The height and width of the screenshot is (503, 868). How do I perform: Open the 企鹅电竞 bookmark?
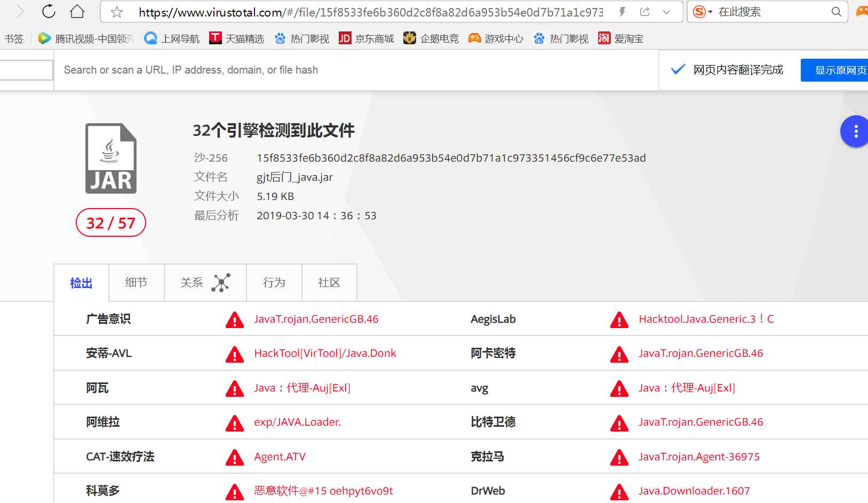coord(431,38)
